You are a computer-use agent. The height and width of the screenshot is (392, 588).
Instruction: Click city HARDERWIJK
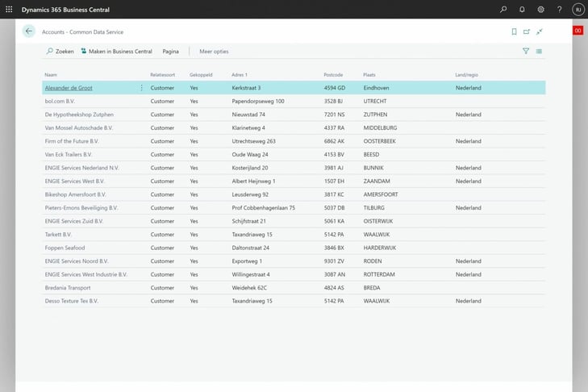coord(380,248)
